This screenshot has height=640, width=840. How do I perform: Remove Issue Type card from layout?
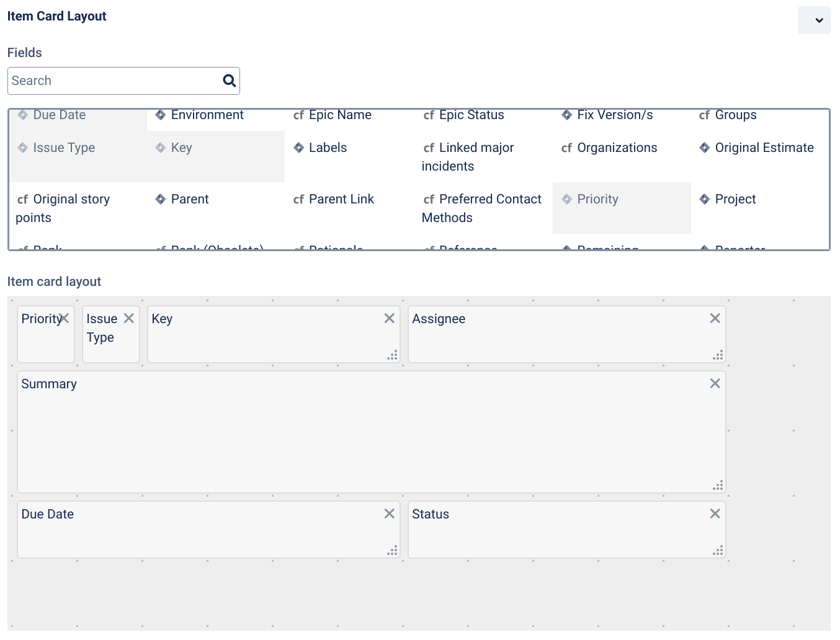129,318
